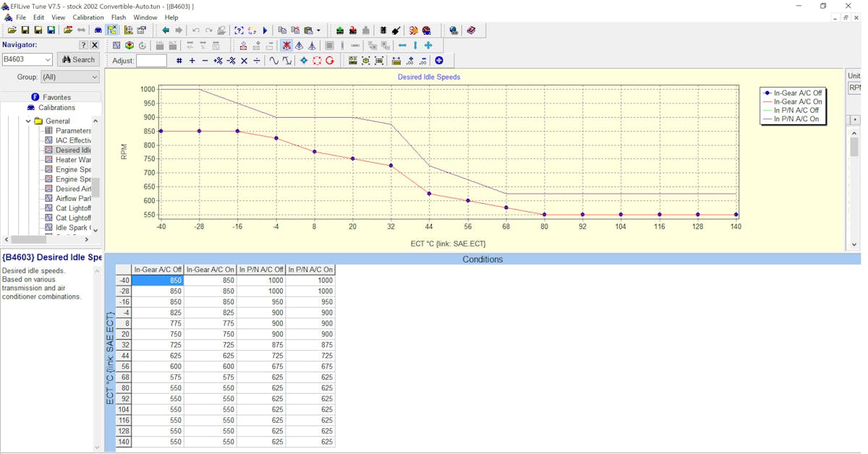Click the Navigator help question mark

point(83,45)
